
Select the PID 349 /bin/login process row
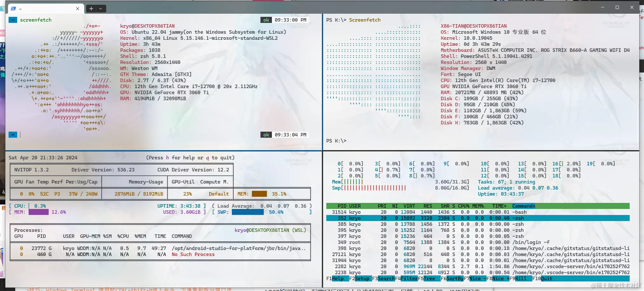tap(478, 242)
